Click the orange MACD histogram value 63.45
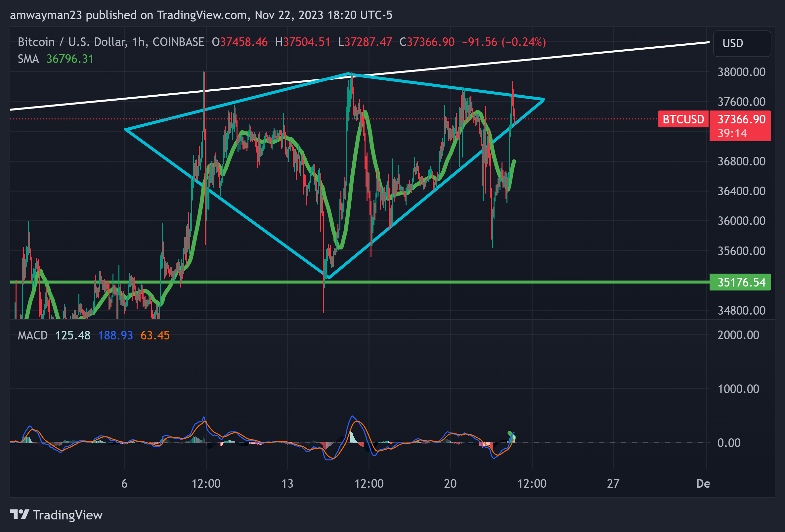 [155, 335]
